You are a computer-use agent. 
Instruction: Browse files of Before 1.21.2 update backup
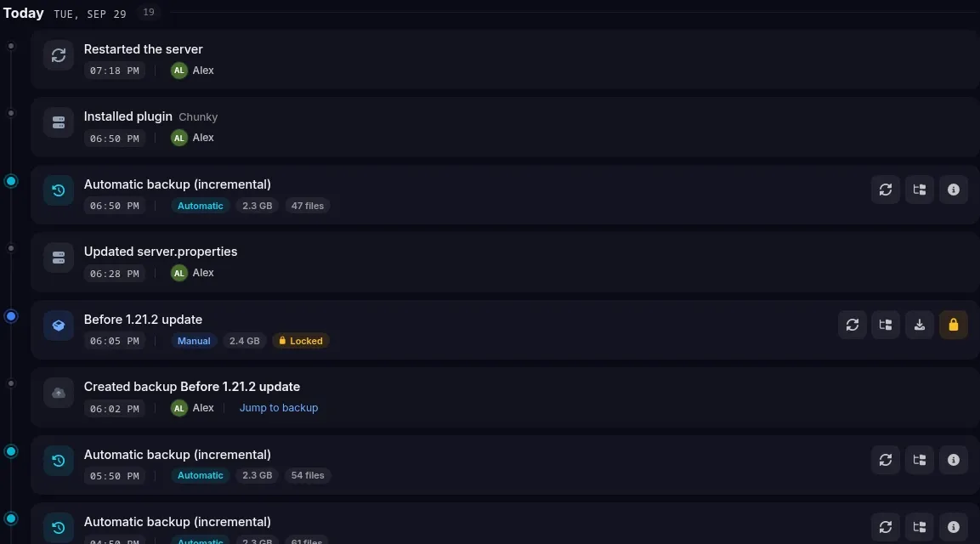coord(886,325)
